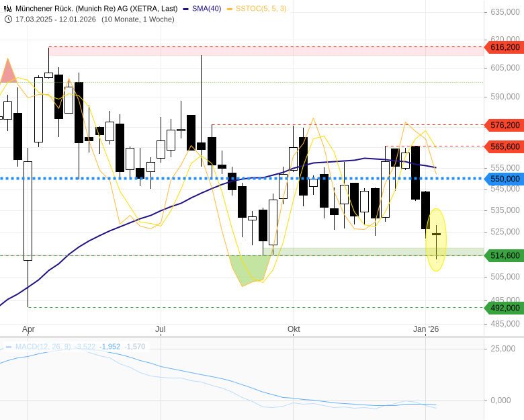Open the Münchener Rück. instrument title
Screen dimensions: 524x420
click(x=96, y=9)
